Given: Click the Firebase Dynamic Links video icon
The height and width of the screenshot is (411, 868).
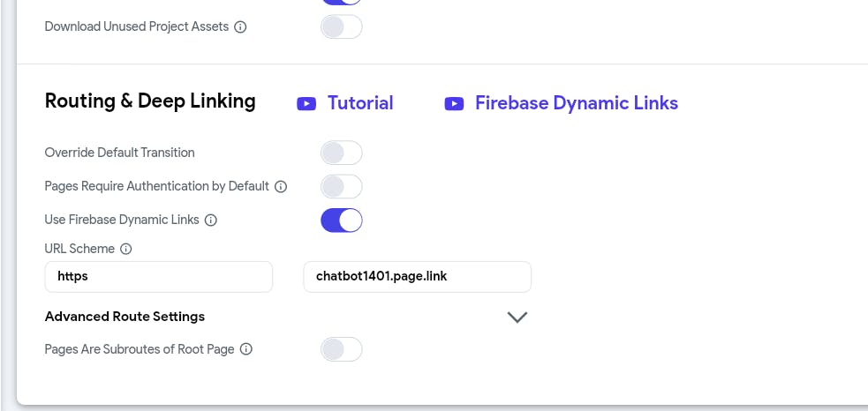Looking at the screenshot, I should [x=454, y=104].
